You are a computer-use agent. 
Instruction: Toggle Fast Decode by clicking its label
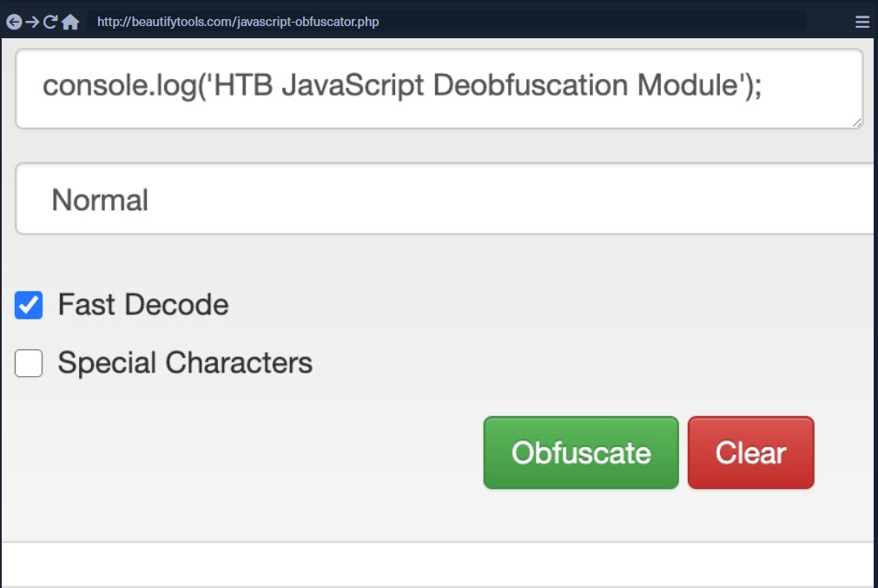(142, 305)
